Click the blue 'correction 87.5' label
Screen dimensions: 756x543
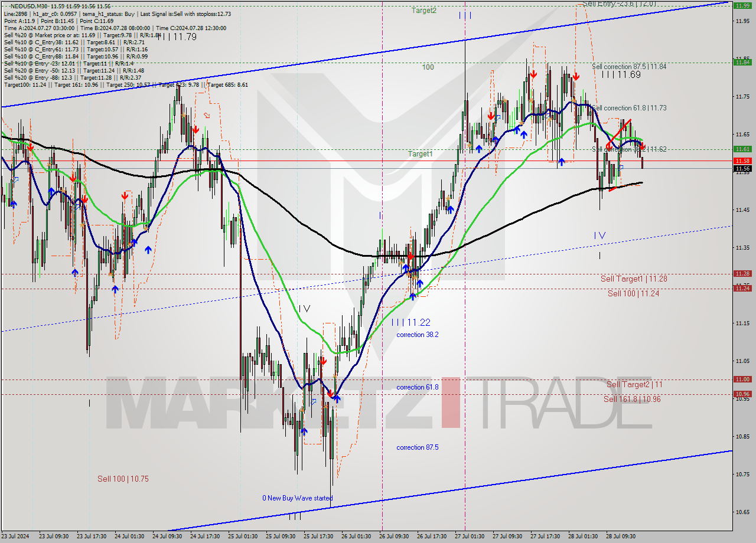point(418,447)
